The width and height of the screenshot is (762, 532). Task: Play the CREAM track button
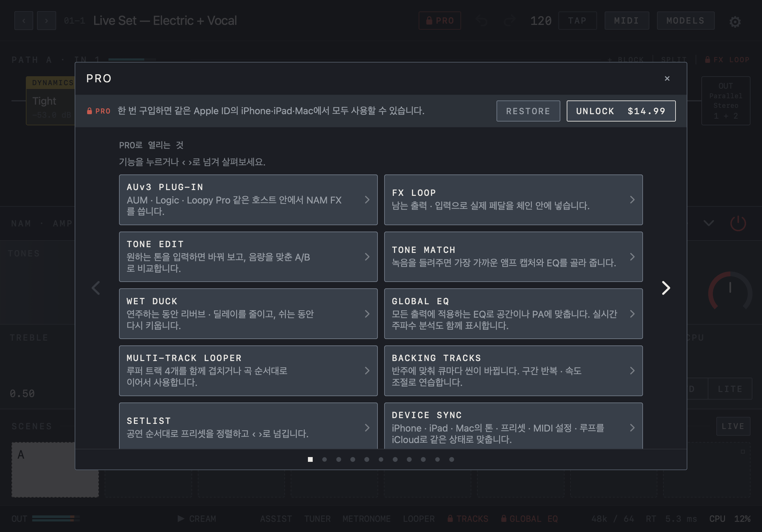[197, 519]
